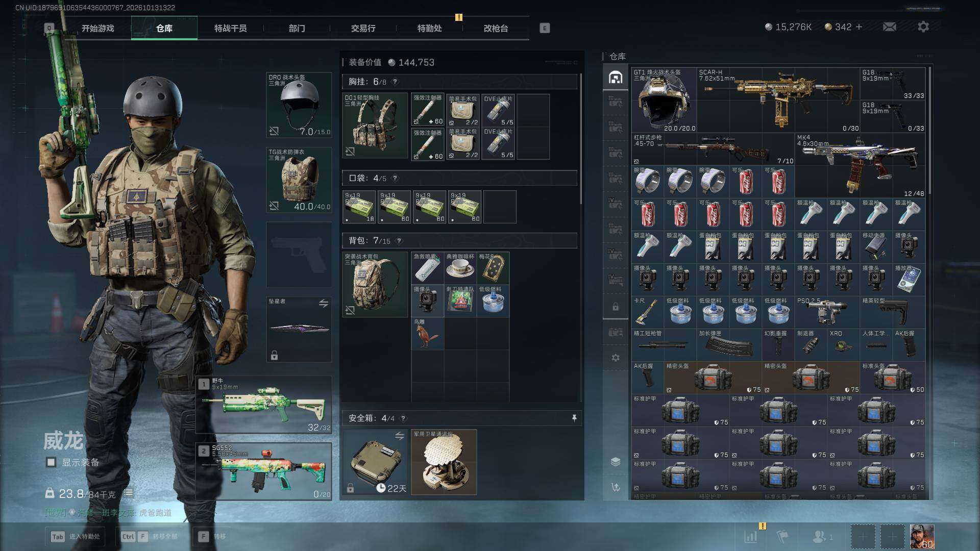The height and width of the screenshot is (551, 980).
Task: Swap the 坠星者 knife slot
Action: coord(324,304)
